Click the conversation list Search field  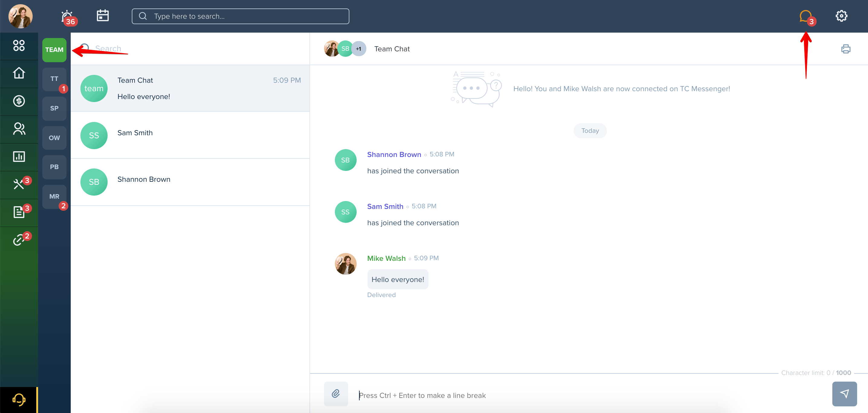pos(190,49)
